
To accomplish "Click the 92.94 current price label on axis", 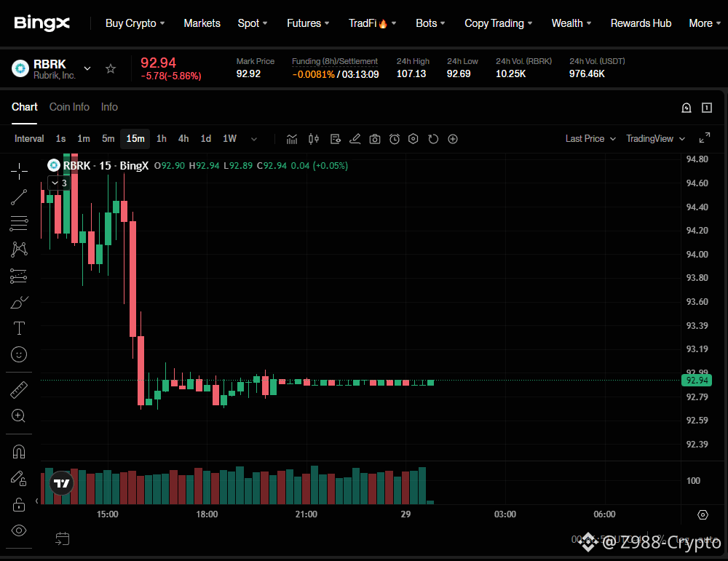I will [x=697, y=380].
